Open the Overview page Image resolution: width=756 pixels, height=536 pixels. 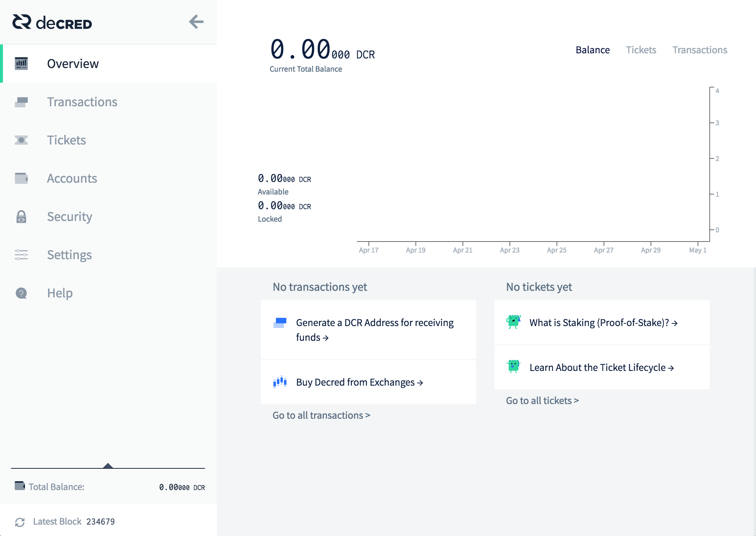[x=108, y=64]
